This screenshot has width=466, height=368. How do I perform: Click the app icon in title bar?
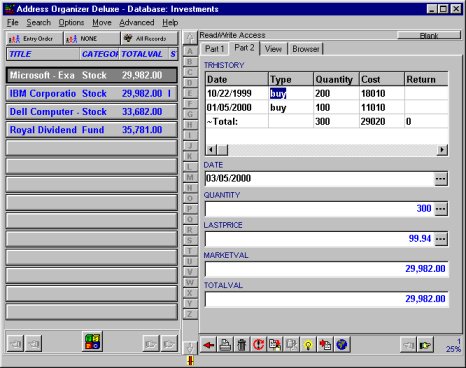[9, 9]
